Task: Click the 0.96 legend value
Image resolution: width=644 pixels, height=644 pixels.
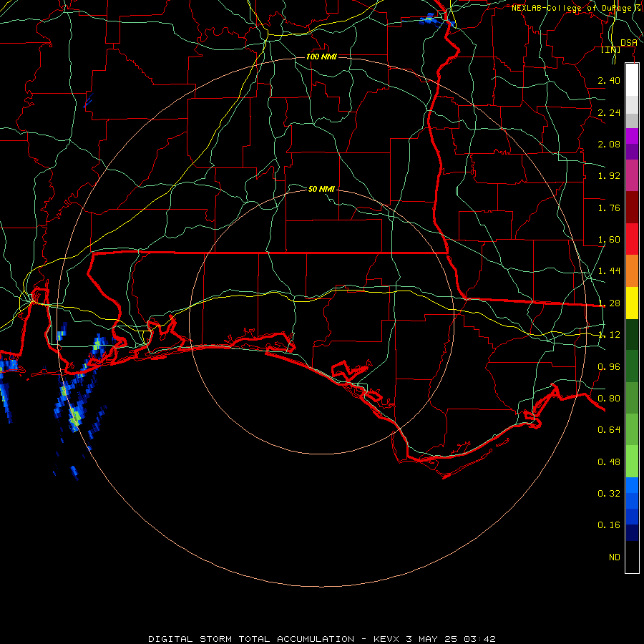Action: (x=609, y=366)
